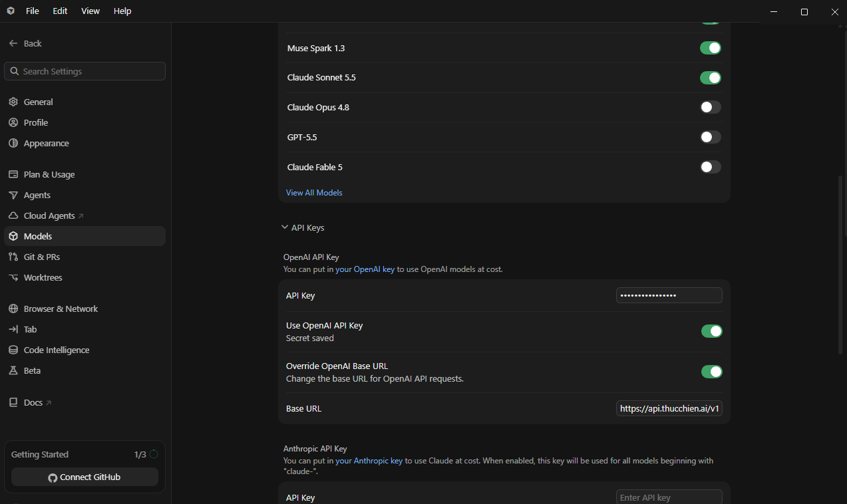Viewport: 847px width, 504px height.
Task: Click the Connect GitHub button
Action: tap(85, 477)
